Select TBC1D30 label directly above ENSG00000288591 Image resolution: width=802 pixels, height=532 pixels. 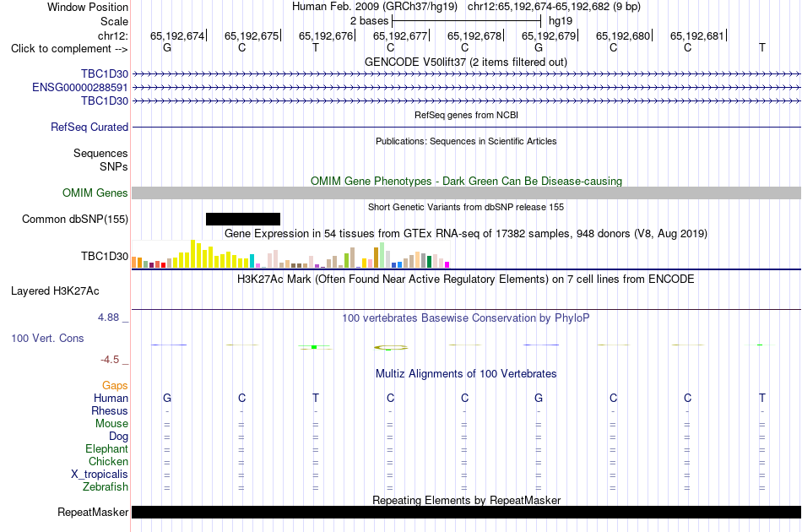tap(105, 73)
